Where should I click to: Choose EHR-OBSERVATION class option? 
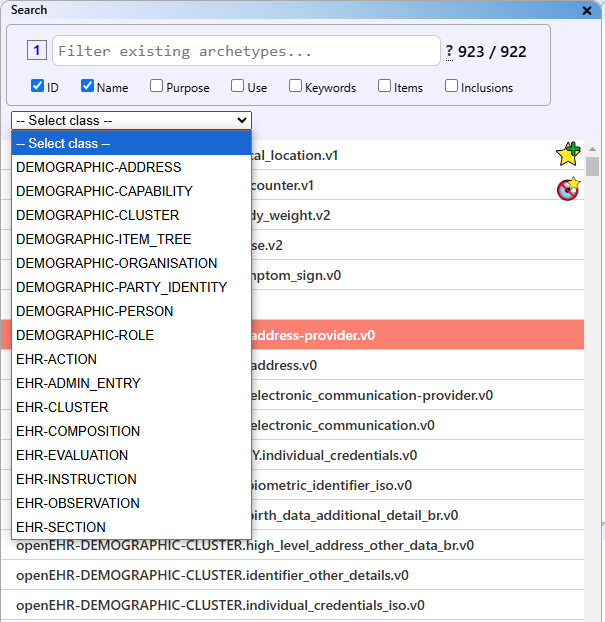[x=77, y=503]
